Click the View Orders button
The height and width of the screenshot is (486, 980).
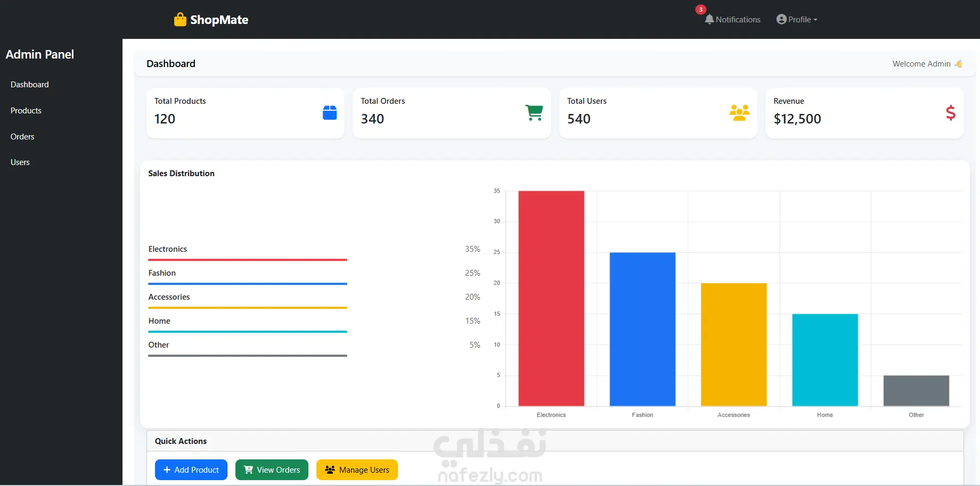click(272, 470)
